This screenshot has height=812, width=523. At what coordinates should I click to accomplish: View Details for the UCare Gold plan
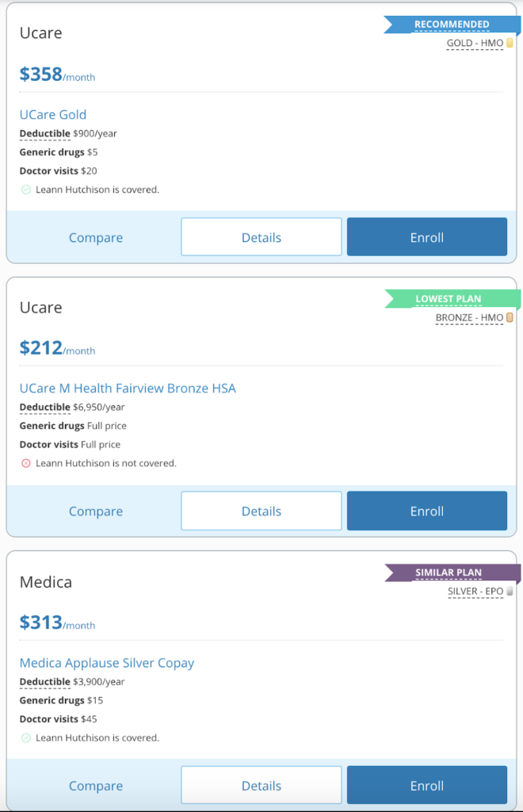click(x=261, y=236)
